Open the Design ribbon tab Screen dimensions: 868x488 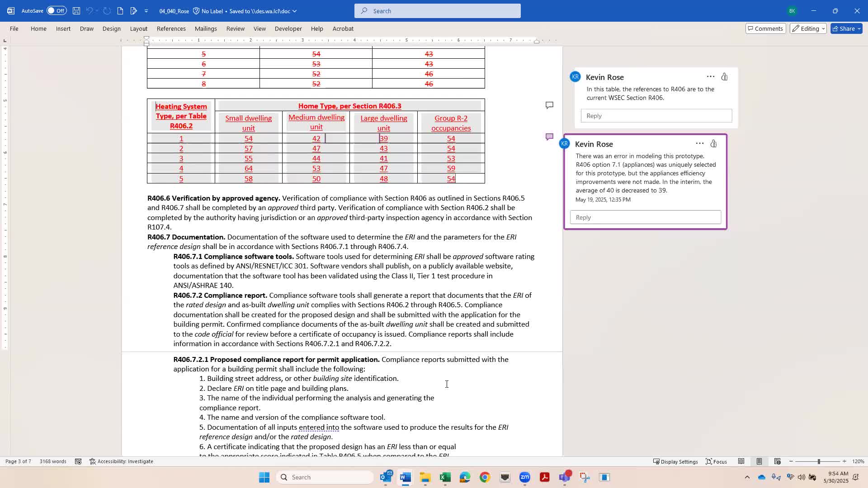click(x=111, y=28)
